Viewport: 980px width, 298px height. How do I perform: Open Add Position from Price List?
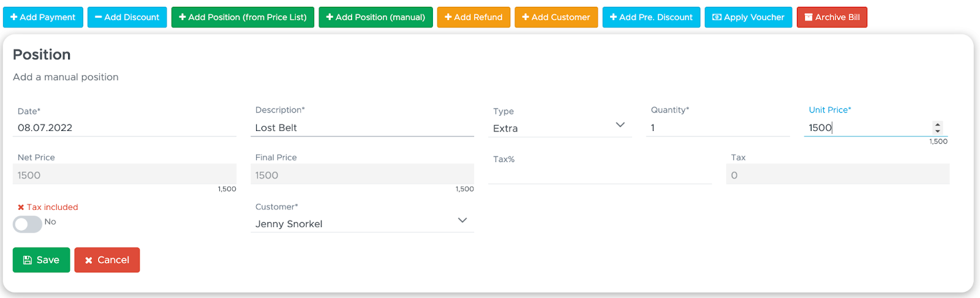[x=243, y=17]
